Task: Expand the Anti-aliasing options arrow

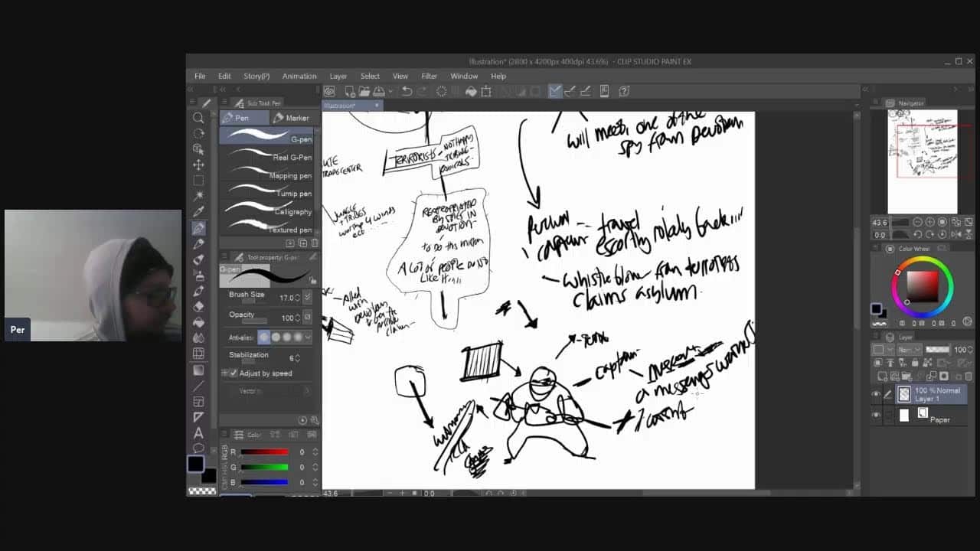Action: point(308,337)
